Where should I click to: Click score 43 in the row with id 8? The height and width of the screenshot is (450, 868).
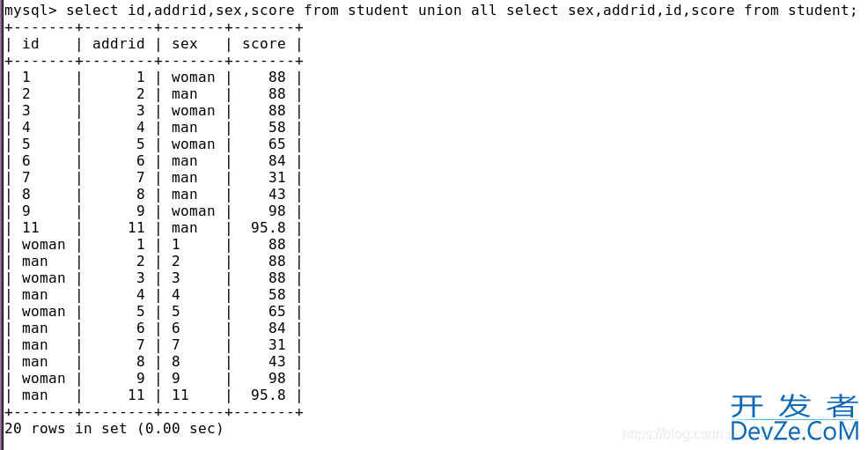(276, 195)
